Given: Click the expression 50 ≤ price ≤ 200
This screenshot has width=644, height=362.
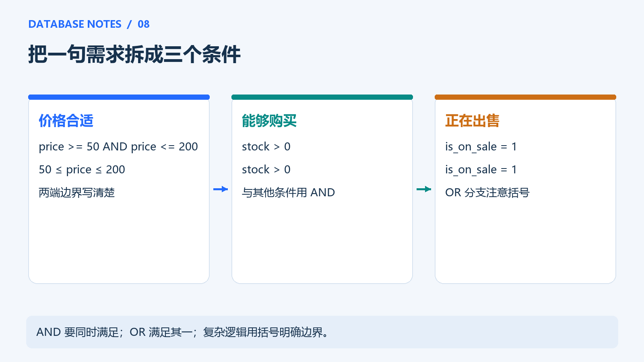Looking at the screenshot, I should pos(82,170).
